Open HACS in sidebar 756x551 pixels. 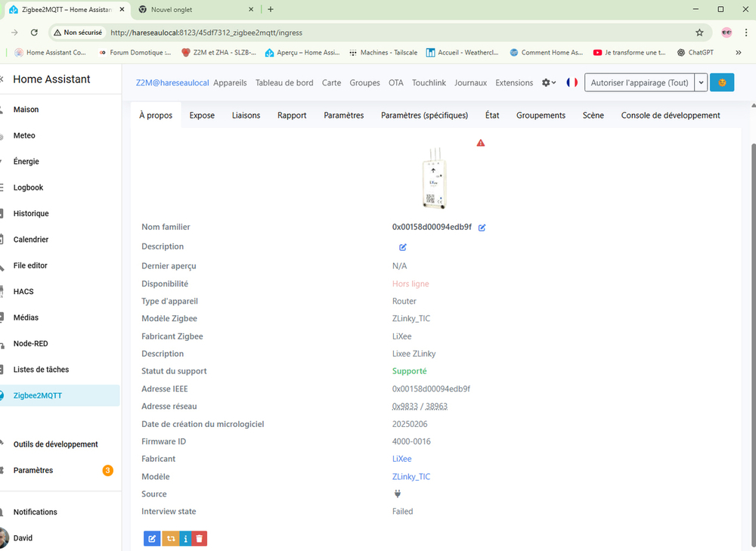click(x=60, y=292)
